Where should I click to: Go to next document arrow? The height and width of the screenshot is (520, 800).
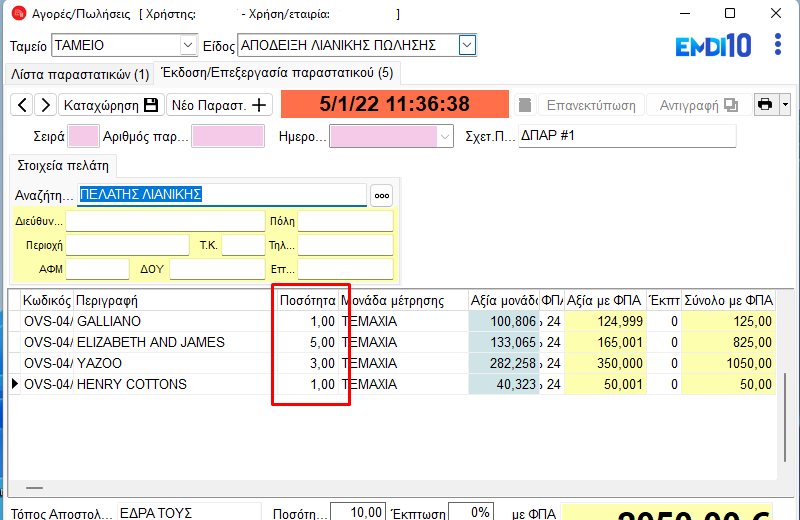click(x=45, y=105)
